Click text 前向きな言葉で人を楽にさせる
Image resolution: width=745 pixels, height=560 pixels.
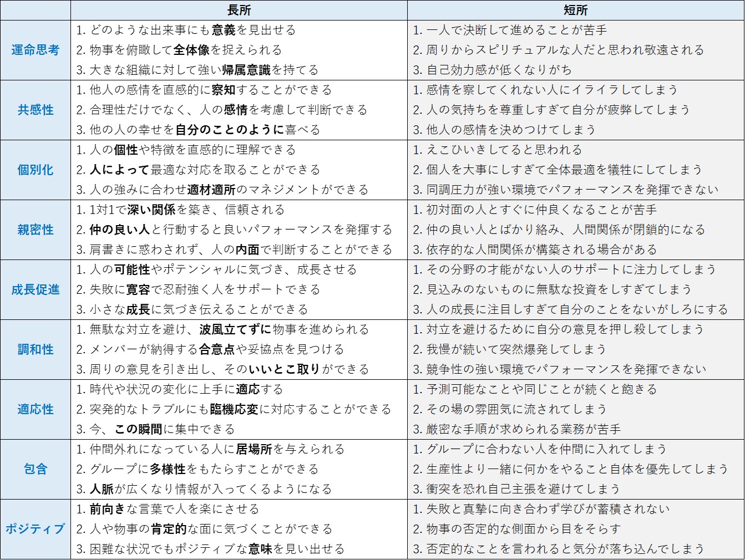click(x=174, y=509)
